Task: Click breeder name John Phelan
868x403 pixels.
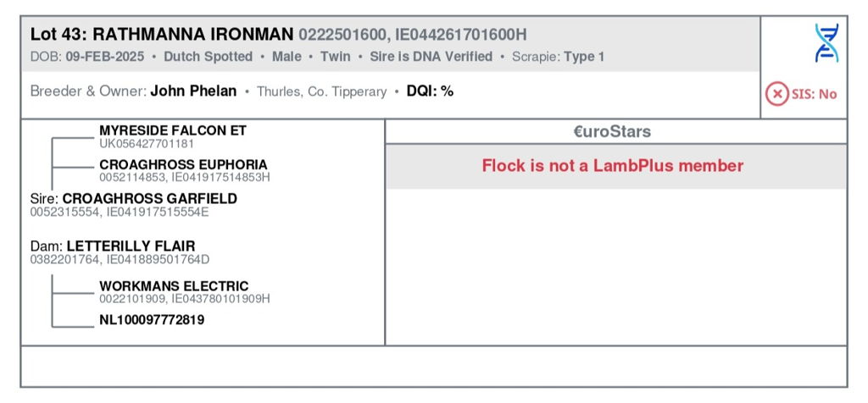Action: point(193,91)
